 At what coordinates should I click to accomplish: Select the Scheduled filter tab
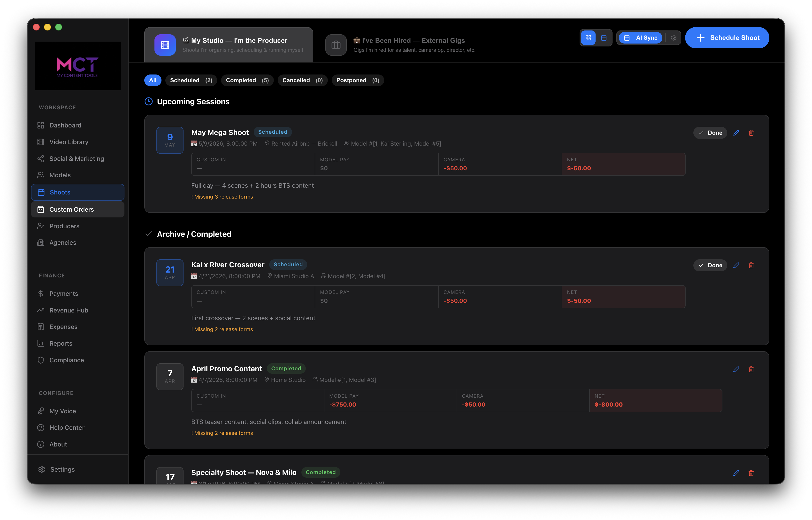point(191,80)
